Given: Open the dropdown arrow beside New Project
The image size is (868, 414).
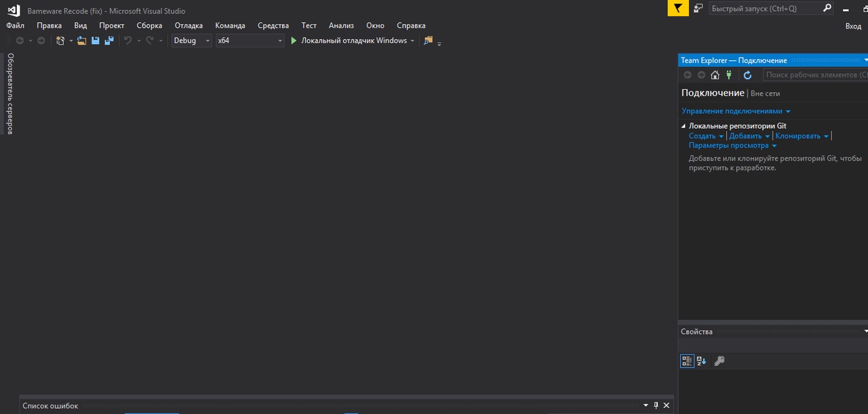Looking at the screenshot, I should (x=71, y=41).
